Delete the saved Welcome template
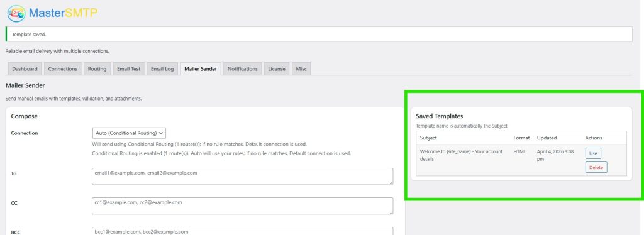 click(x=596, y=167)
